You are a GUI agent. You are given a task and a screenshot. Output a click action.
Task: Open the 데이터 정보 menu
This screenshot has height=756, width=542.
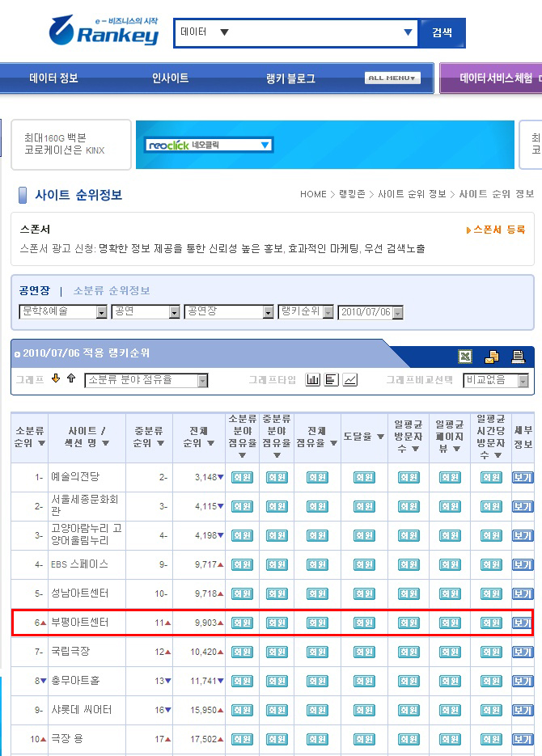pyautogui.click(x=53, y=78)
